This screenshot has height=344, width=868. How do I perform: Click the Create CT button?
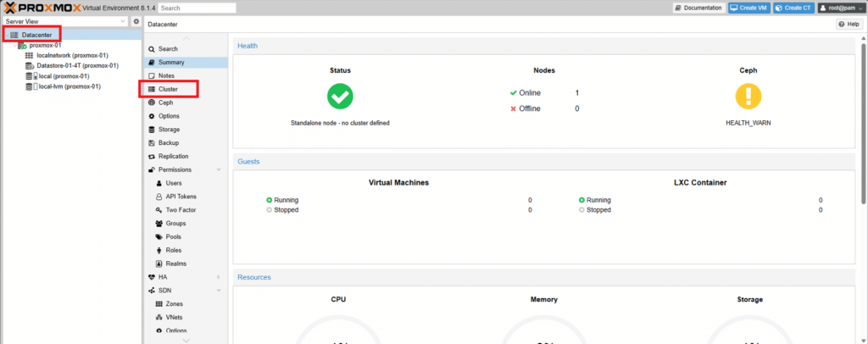point(793,8)
